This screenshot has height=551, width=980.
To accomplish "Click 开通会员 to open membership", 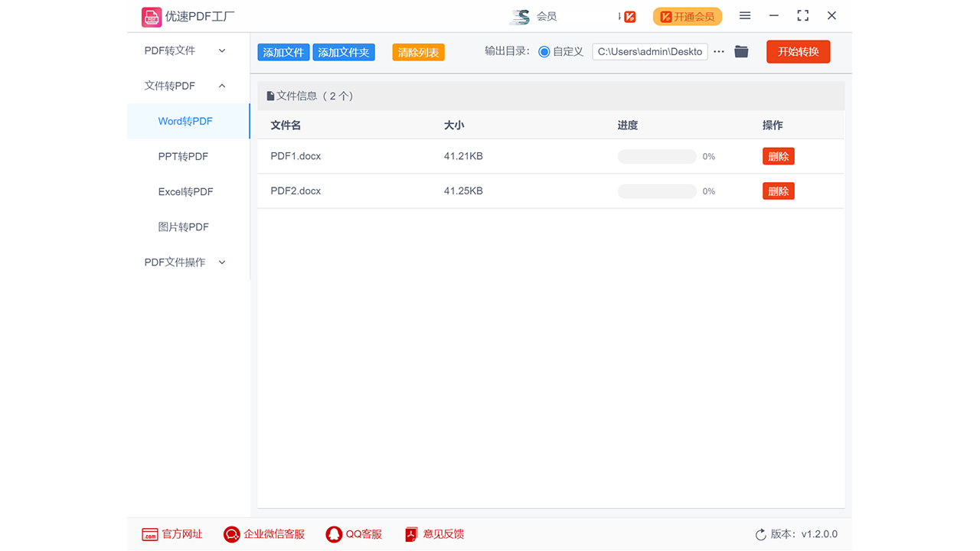I will click(x=687, y=15).
